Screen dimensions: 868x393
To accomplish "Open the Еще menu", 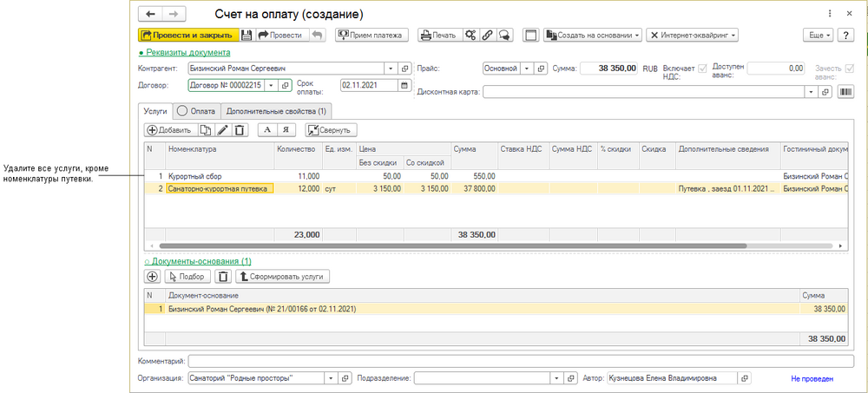I will tap(818, 36).
